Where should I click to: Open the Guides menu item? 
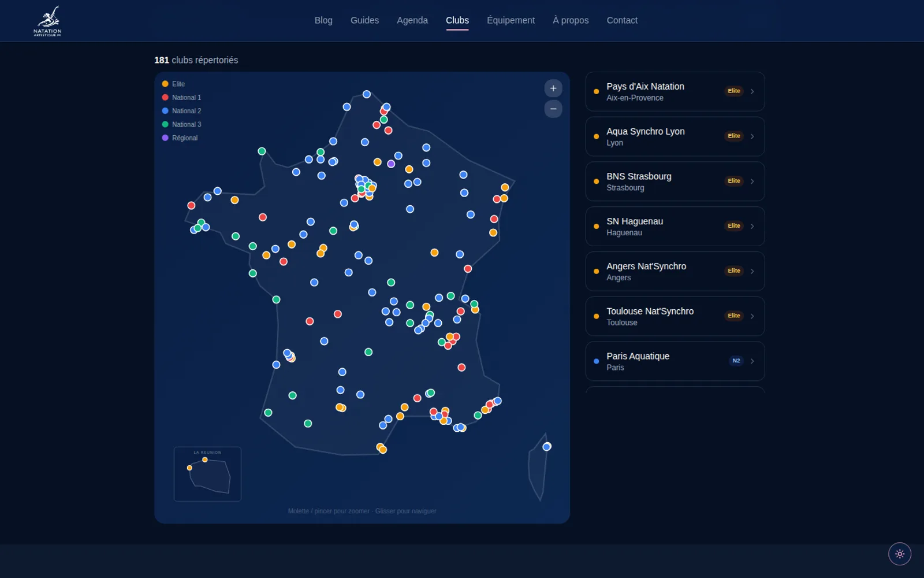click(x=364, y=20)
